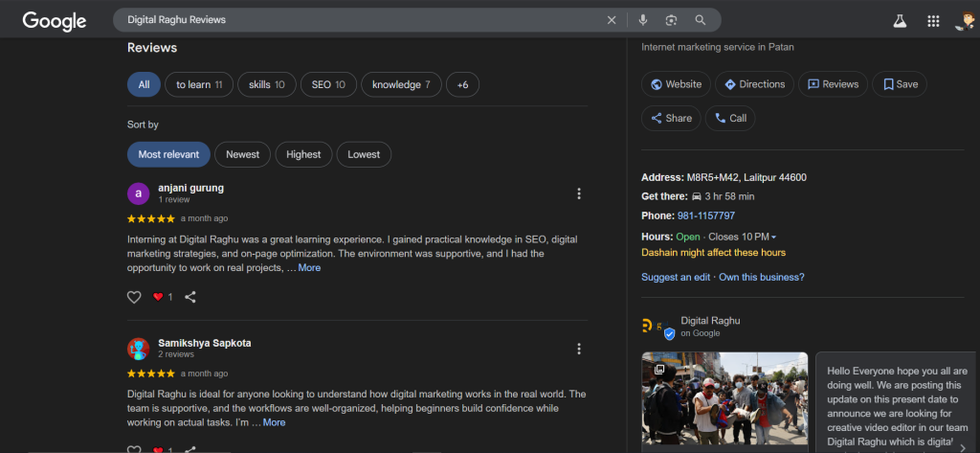Open anjani gurung reviewer name

pos(190,188)
